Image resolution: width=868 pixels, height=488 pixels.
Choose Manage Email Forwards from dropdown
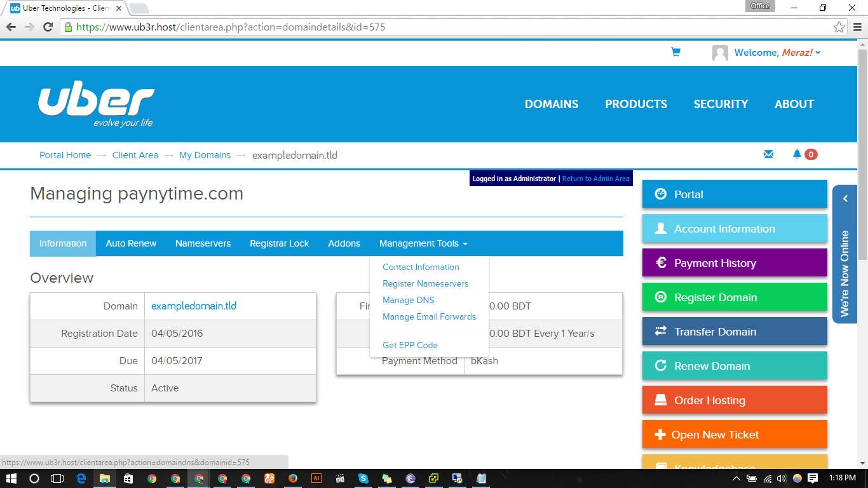[x=430, y=316]
